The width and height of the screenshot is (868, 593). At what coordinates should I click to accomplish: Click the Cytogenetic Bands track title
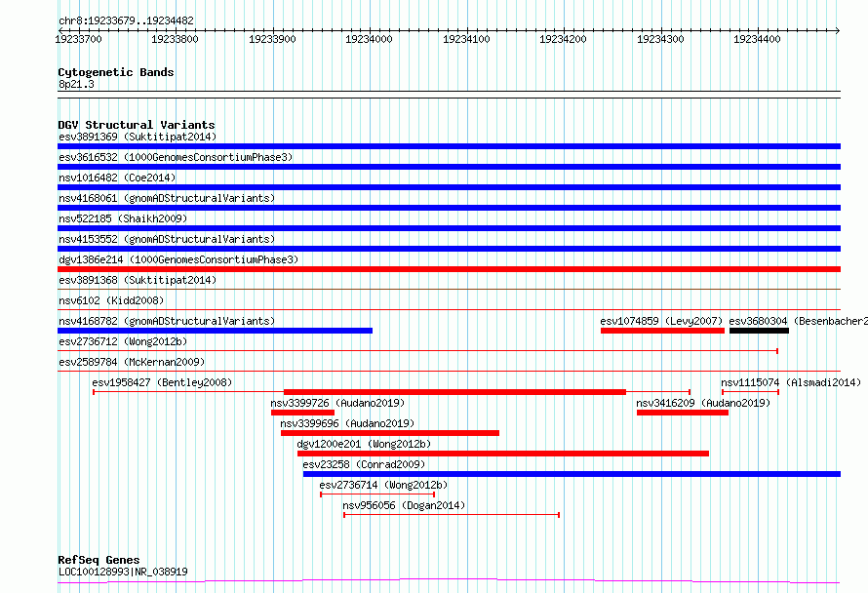coord(116,72)
